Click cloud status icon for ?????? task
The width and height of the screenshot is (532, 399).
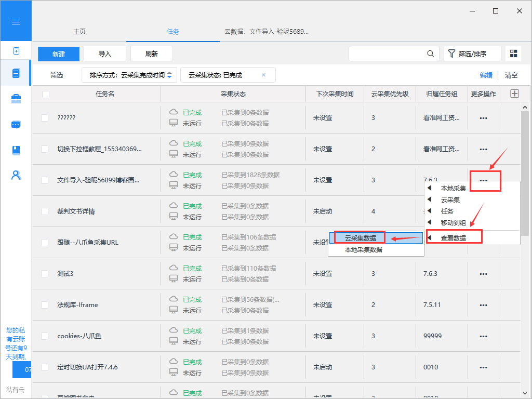coord(174,112)
